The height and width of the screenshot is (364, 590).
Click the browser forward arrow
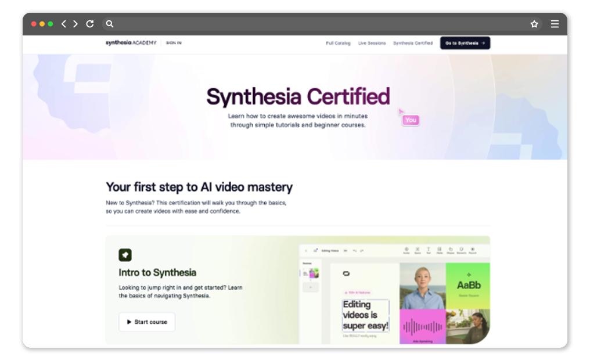[75, 24]
